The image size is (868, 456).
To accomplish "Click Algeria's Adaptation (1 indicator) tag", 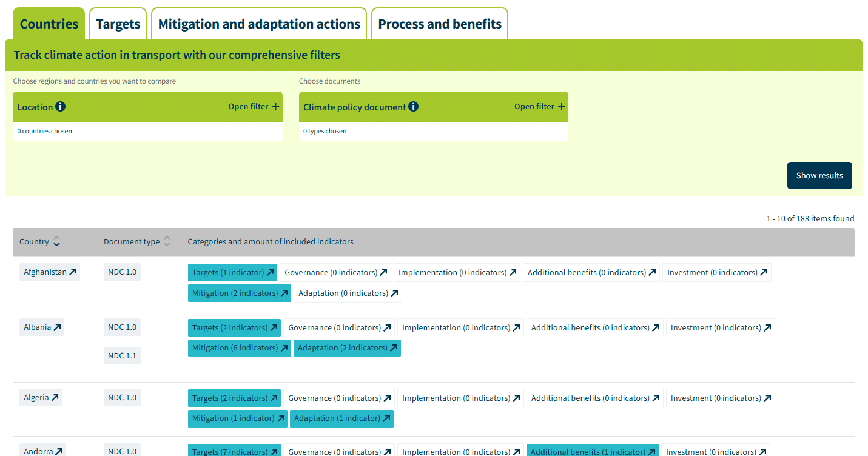I will (341, 418).
